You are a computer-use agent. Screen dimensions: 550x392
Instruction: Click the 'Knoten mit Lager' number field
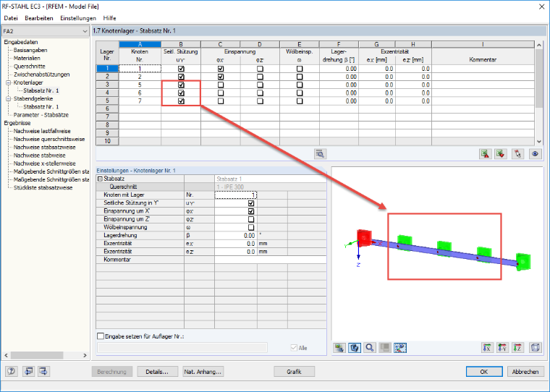click(x=236, y=195)
